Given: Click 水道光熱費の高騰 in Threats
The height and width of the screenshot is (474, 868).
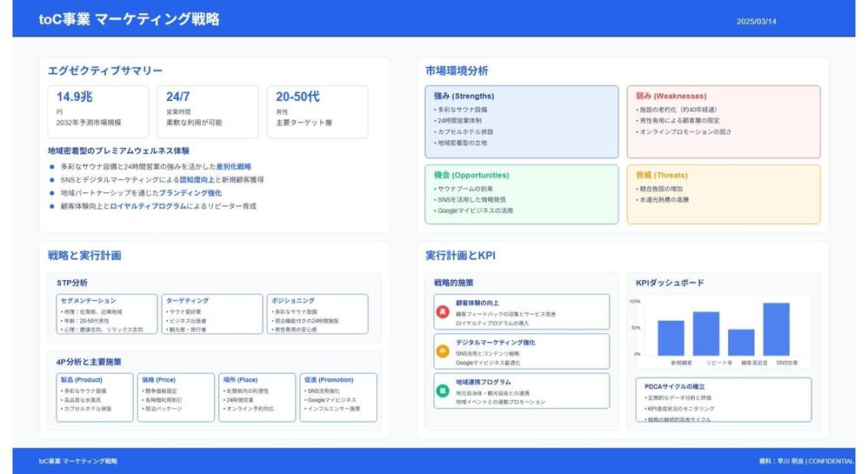Looking at the screenshot, I should [x=664, y=199].
